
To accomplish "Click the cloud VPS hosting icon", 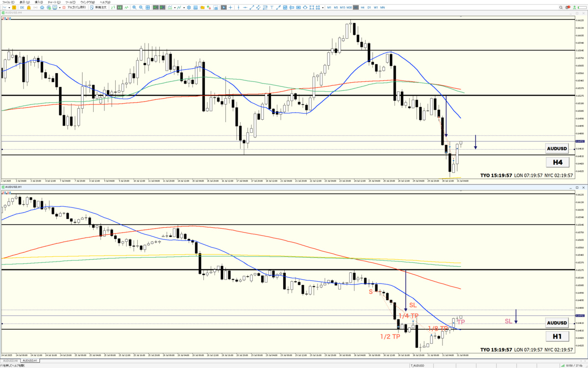I will pos(42,7).
